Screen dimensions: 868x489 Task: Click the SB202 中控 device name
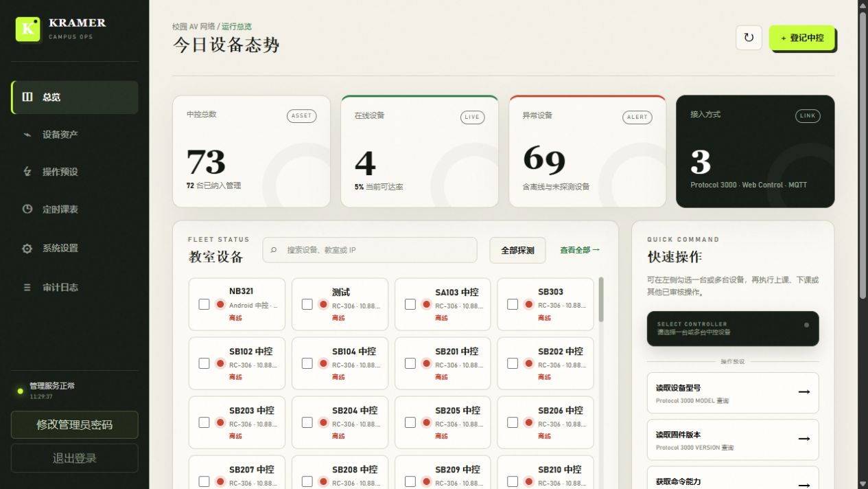[561, 351]
